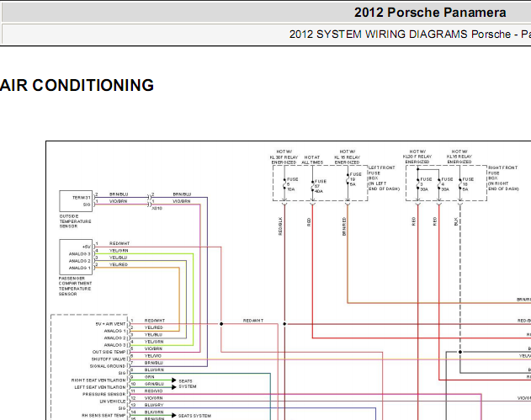Viewport: 531px width, 420px height.
Task: Click the 'TERM 31' pin label
Action: pos(82,198)
